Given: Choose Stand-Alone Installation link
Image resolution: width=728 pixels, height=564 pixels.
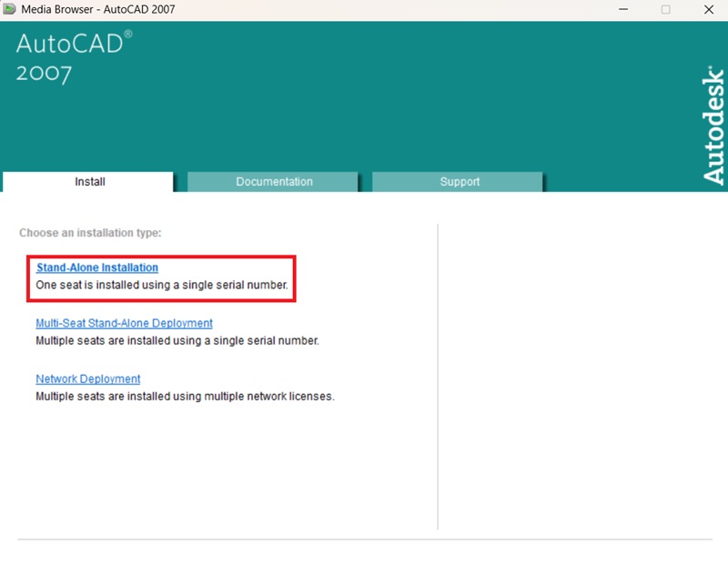Looking at the screenshot, I should [x=97, y=267].
